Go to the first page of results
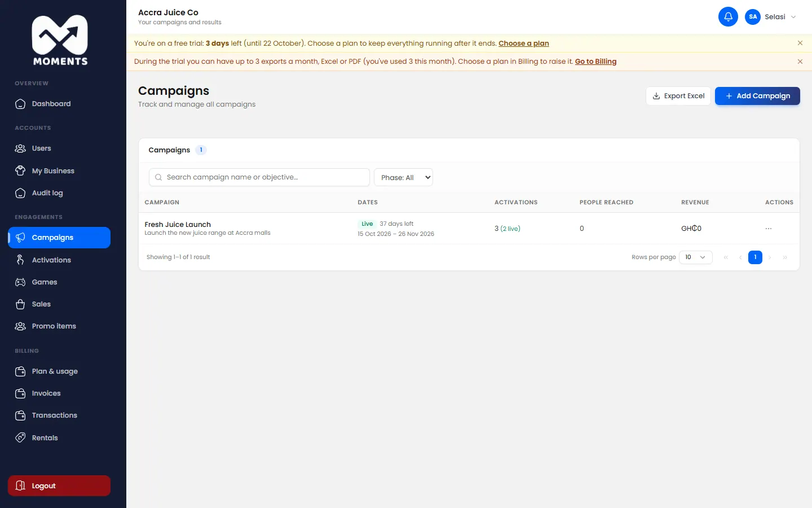The image size is (812, 508). tap(726, 257)
